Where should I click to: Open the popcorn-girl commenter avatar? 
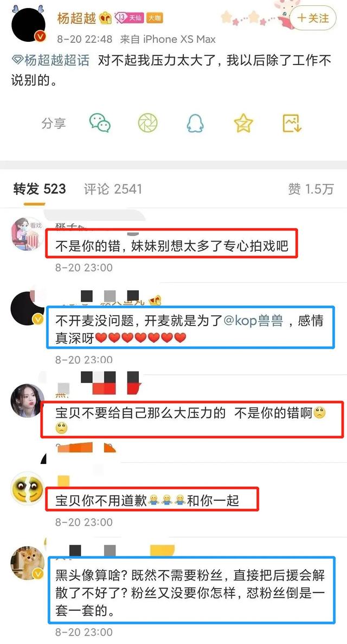27,234
